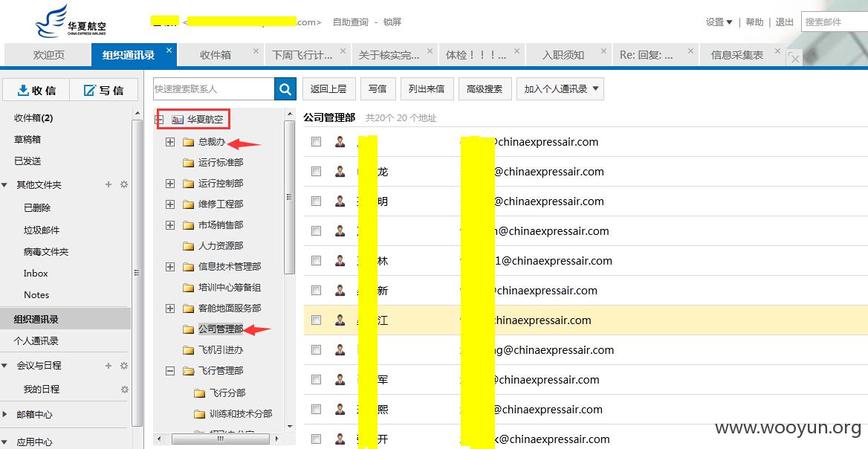Check the box for contact ending 军
Viewport: 868px width, 449px height.
click(x=316, y=379)
